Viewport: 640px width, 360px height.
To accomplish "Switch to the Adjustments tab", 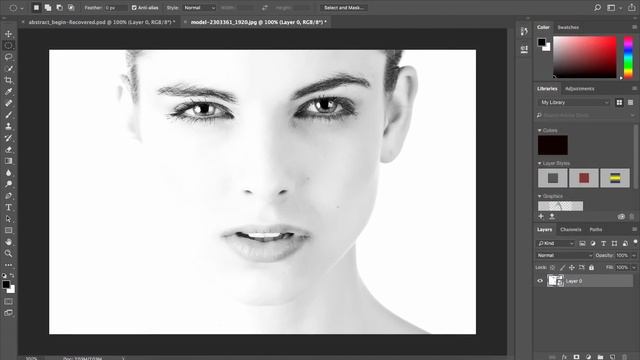I will pyautogui.click(x=580, y=89).
